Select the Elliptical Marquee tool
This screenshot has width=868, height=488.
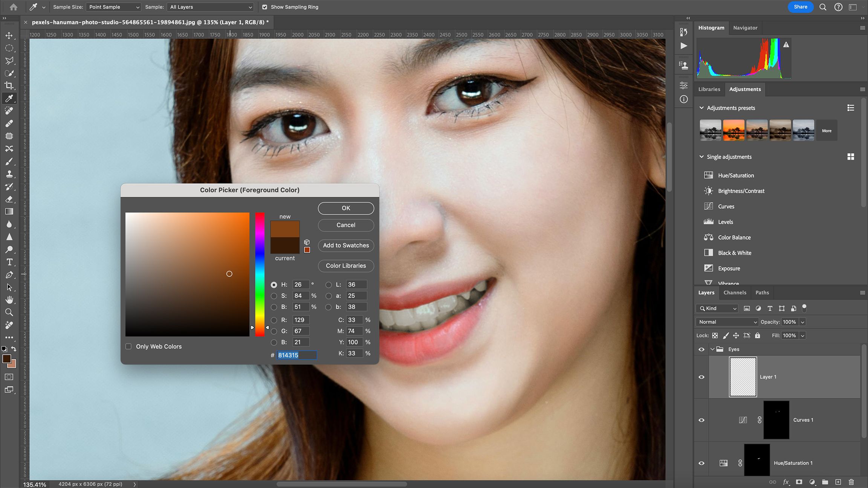click(9, 48)
